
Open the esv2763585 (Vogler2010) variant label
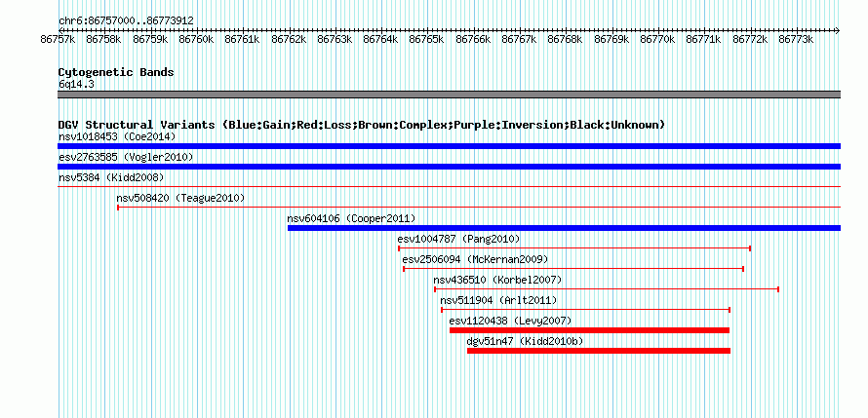coord(126,157)
